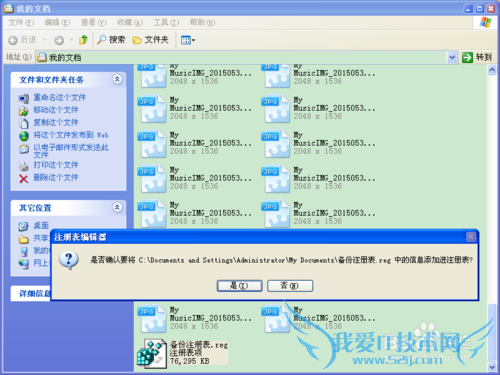Viewport: 500px width, 375px height.
Task: Click the network places icon in sidebar
Action: pyautogui.click(x=24, y=264)
